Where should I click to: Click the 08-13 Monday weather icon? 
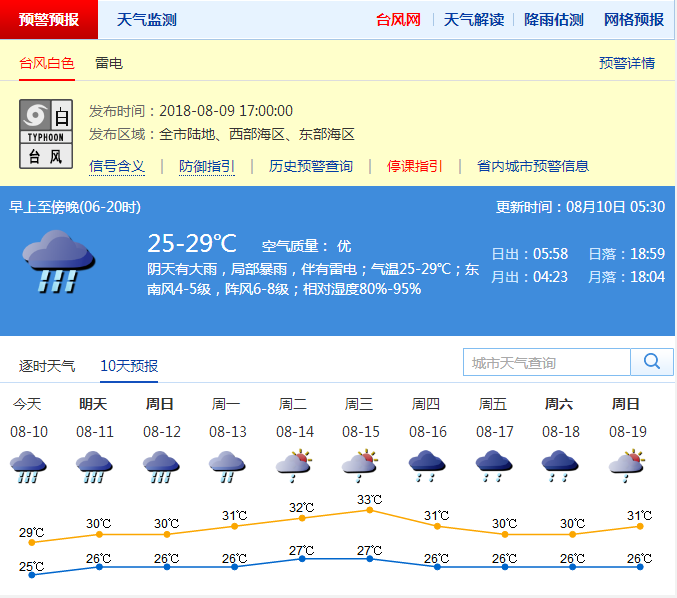(227, 467)
